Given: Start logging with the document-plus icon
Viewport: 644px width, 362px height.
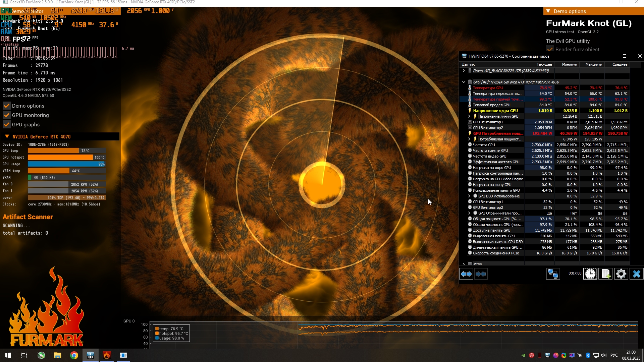Looking at the screenshot, I should pyautogui.click(x=605, y=274).
